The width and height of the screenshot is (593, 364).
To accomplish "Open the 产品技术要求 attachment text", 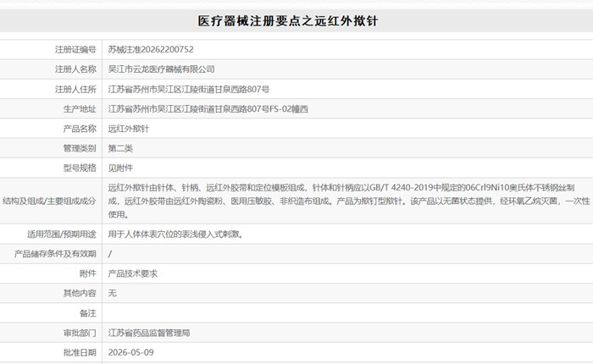I will point(133,273).
